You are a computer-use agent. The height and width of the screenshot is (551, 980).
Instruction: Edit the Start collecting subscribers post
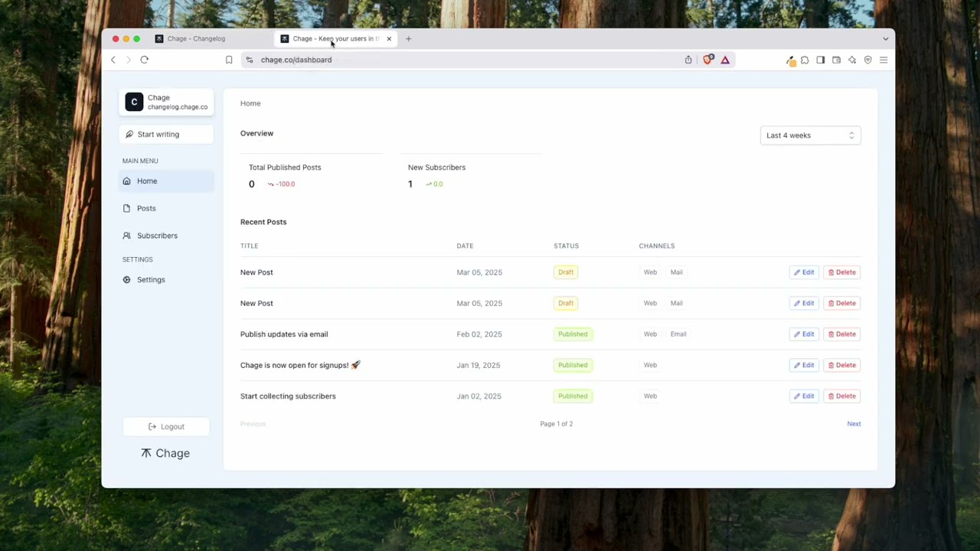point(804,396)
